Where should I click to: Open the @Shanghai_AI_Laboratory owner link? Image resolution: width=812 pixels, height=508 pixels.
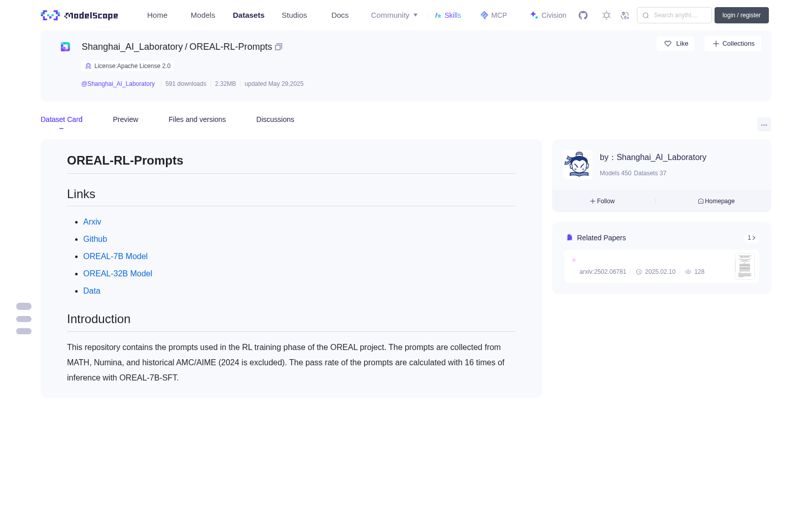tap(118, 84)
